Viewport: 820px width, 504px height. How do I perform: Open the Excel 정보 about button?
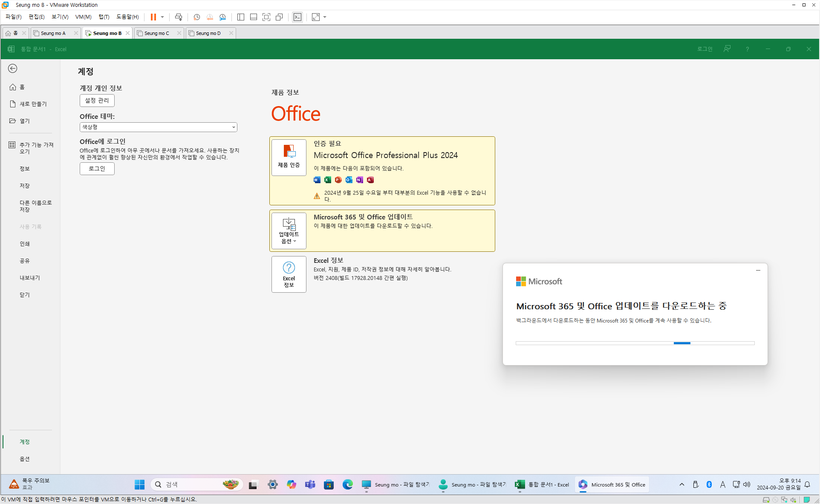coord(289,274)
